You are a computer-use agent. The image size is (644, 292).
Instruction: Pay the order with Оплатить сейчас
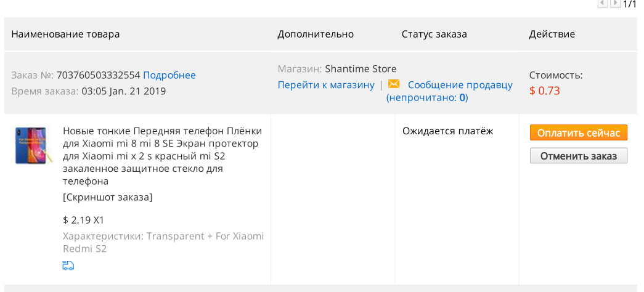(578, 132)
